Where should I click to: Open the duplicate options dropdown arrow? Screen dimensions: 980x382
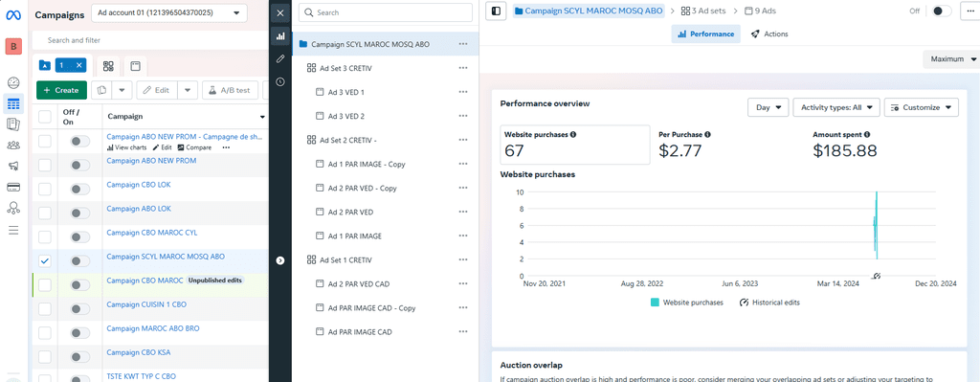point(122,90)
